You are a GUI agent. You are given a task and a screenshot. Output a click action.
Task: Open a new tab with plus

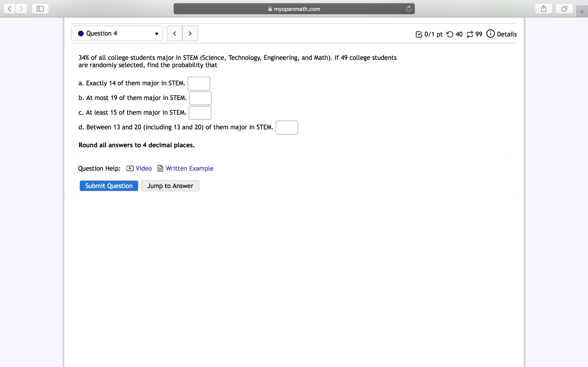pos(582,12)
